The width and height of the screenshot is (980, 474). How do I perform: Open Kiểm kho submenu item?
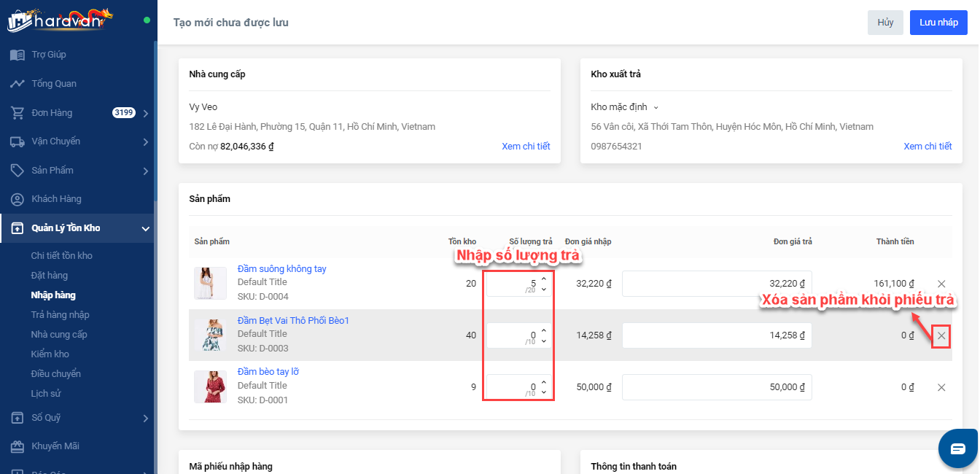pos(50,354)
